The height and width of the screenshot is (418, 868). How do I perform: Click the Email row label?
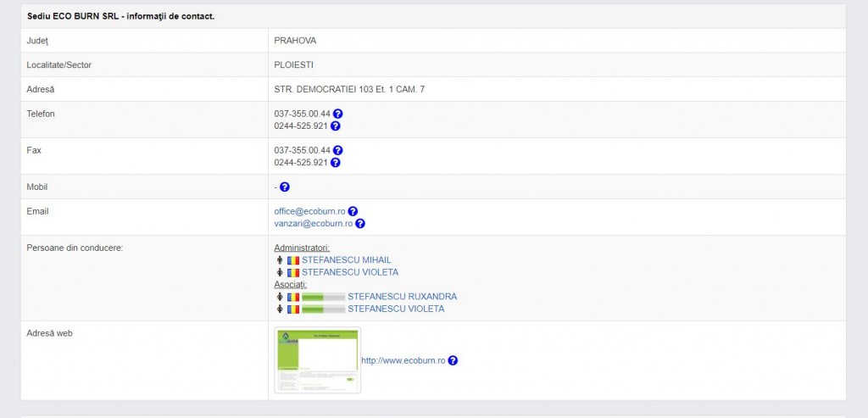(x=37, y=211)
